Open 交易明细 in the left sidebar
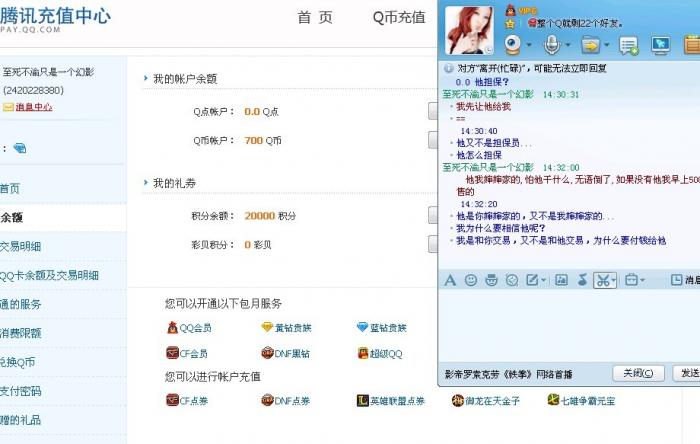700x444 pixels. click(x=21, y=247)
